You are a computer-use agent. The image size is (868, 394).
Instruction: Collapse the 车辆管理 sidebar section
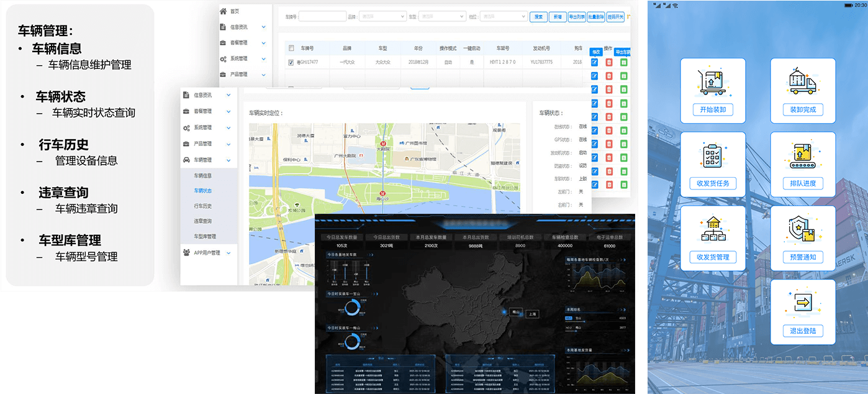click(x=209, y=160)
